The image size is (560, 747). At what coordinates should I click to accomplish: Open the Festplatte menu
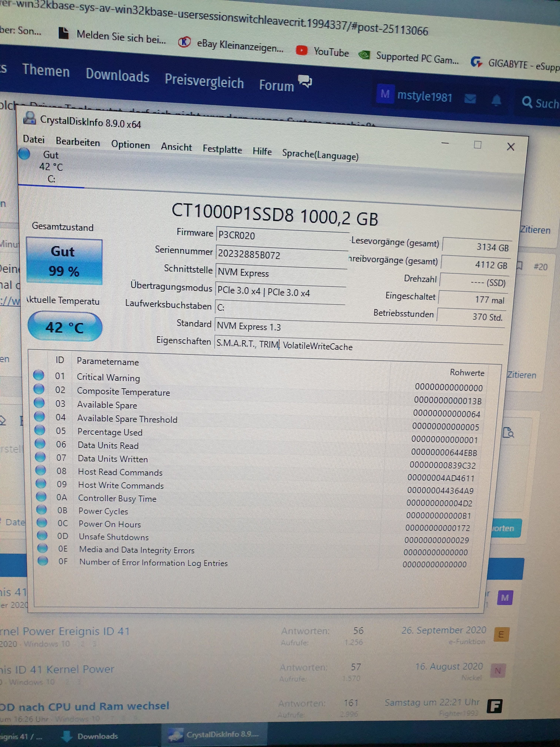pyautogui.click(x=222, y=149)
